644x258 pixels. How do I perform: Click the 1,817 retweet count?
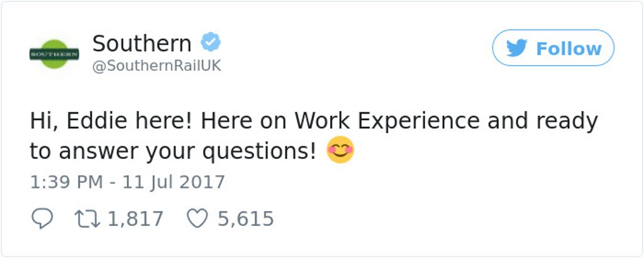point(135,219)
